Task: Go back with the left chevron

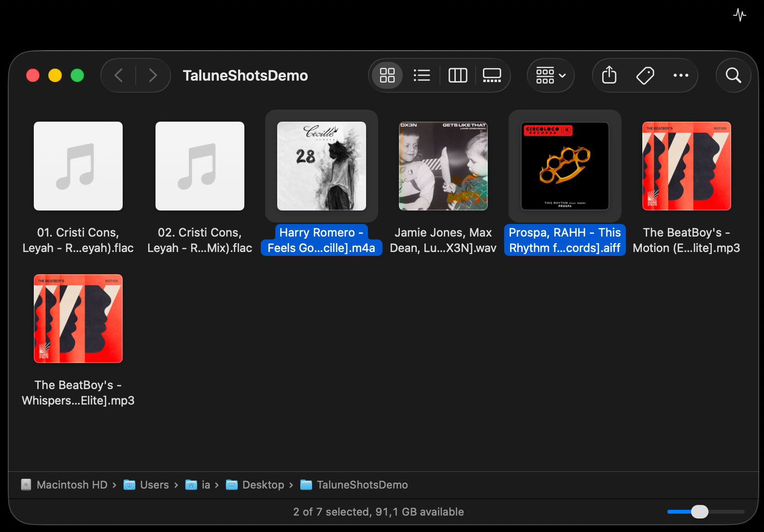Action: pyautogui.click(x=119, y=75)
